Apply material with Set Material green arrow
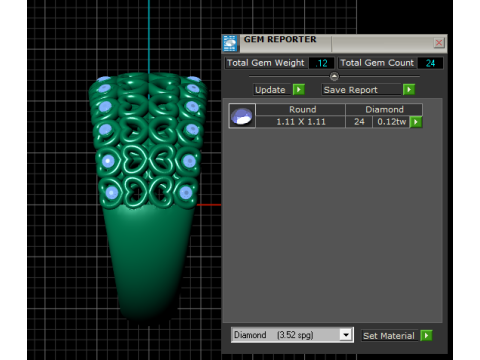The height and width of the screenshot is (360, 480). (x=426, y=335)
